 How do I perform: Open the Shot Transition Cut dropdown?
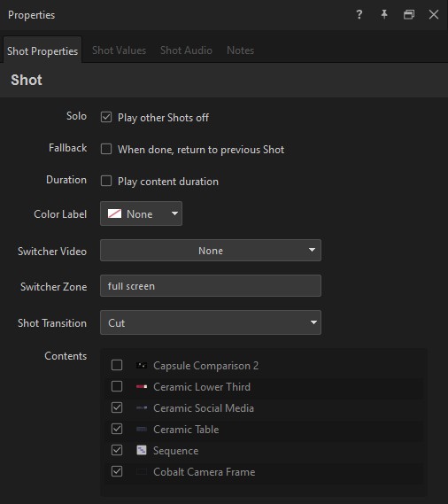click(211, 322)
